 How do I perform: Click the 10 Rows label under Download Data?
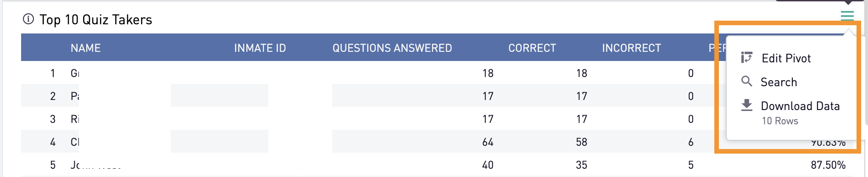[x=780, y=121]
